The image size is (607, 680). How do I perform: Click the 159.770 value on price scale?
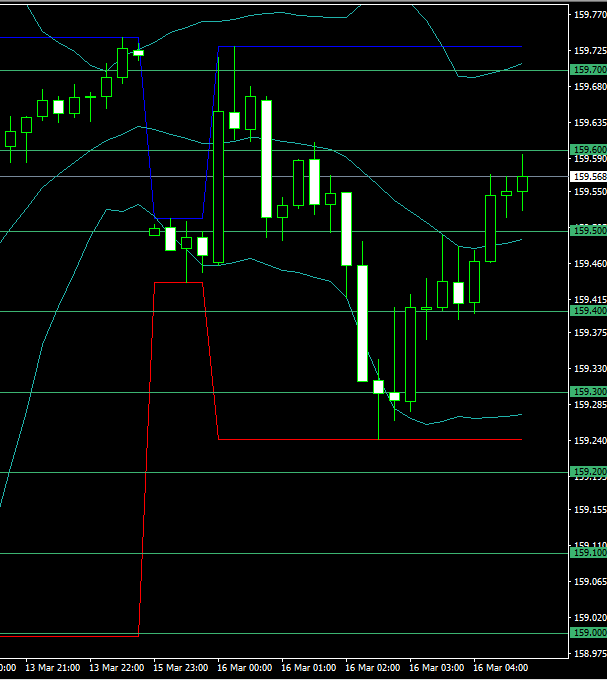586,15
